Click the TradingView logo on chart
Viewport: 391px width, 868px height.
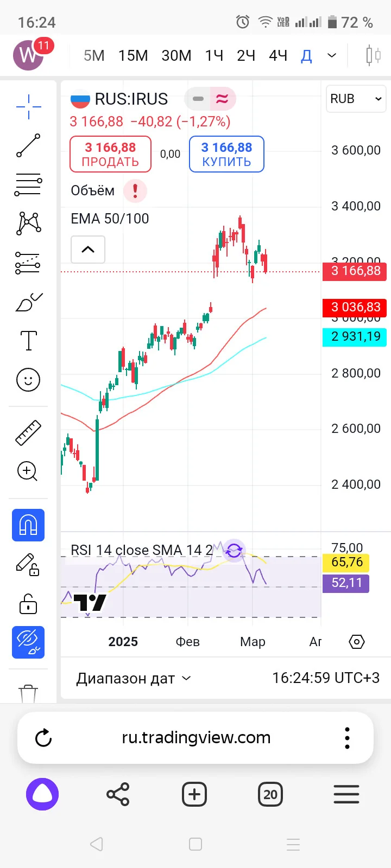pyautogui.click(x=90, y=603)
